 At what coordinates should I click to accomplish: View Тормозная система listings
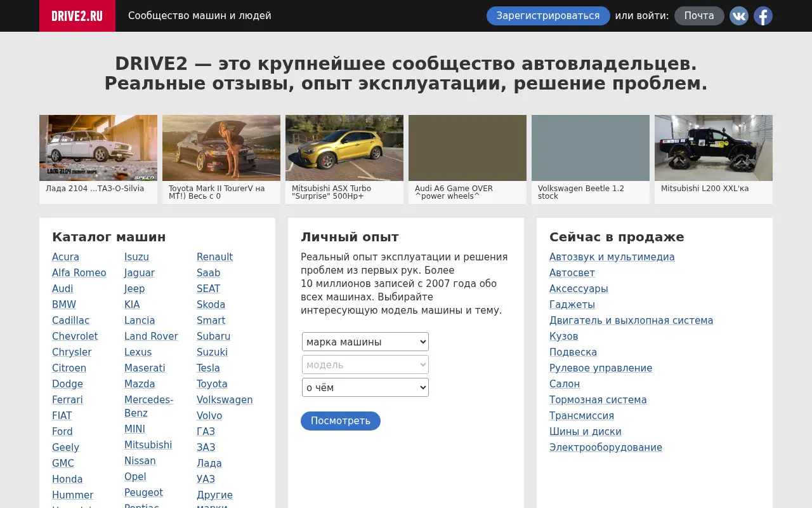(598, 400)
